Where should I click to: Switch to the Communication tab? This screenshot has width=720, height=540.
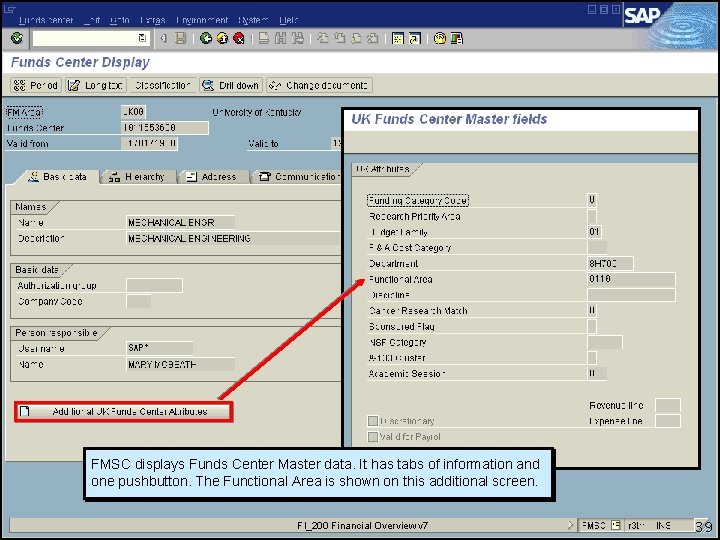[298, 177]
